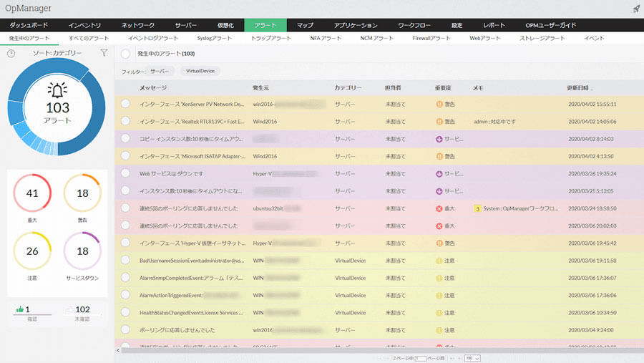644x363 pixels.
Task: Open the ソート:カテゴリー sort selector
Action: click(x=57, y=53)
